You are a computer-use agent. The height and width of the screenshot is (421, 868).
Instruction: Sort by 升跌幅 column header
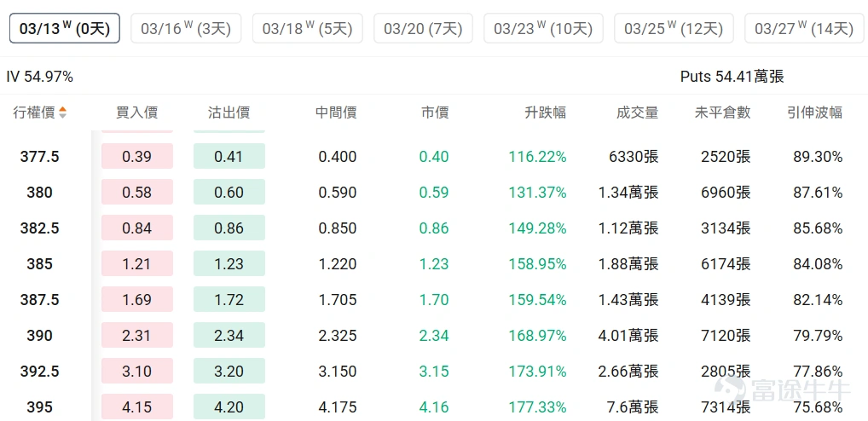coord(545,112)
